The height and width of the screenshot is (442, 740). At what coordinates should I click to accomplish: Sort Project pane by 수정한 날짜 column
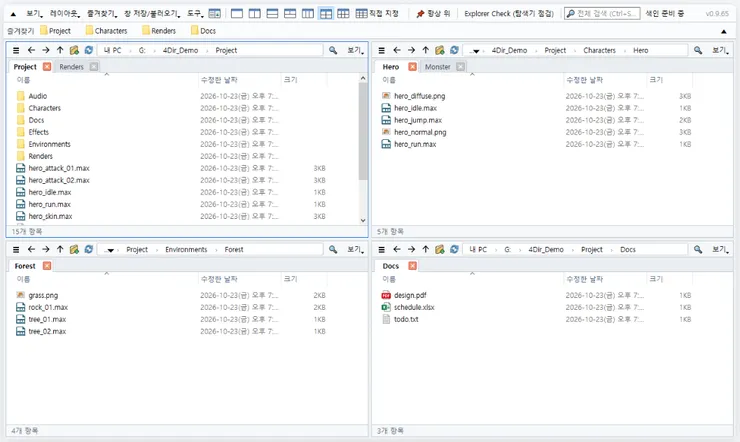(x=239, y=80)
